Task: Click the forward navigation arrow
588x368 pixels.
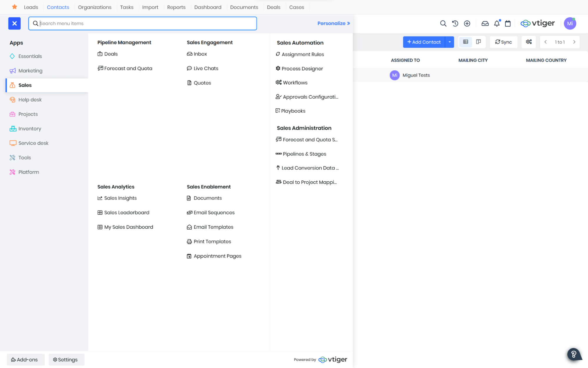Action: pyautogui.click(x=574, y=42)
